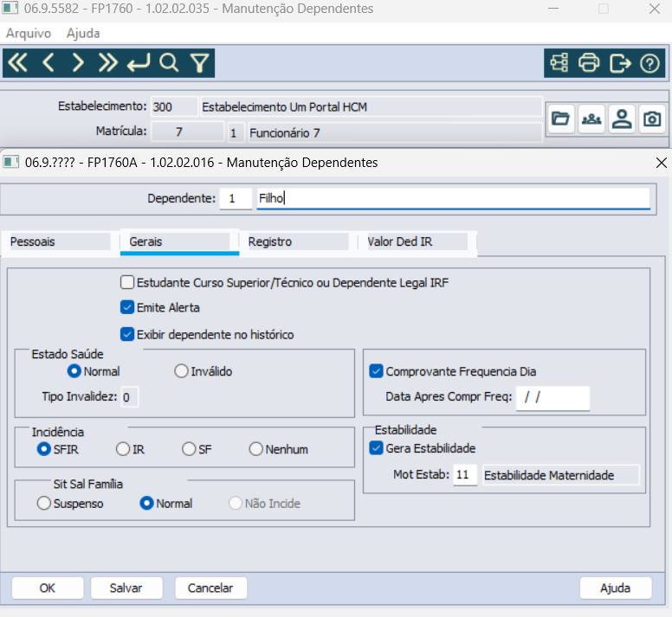This screenshot has width=672, height=617.
Task: Click Estabelecimento Um Portal HCM text
Action: 285,107
